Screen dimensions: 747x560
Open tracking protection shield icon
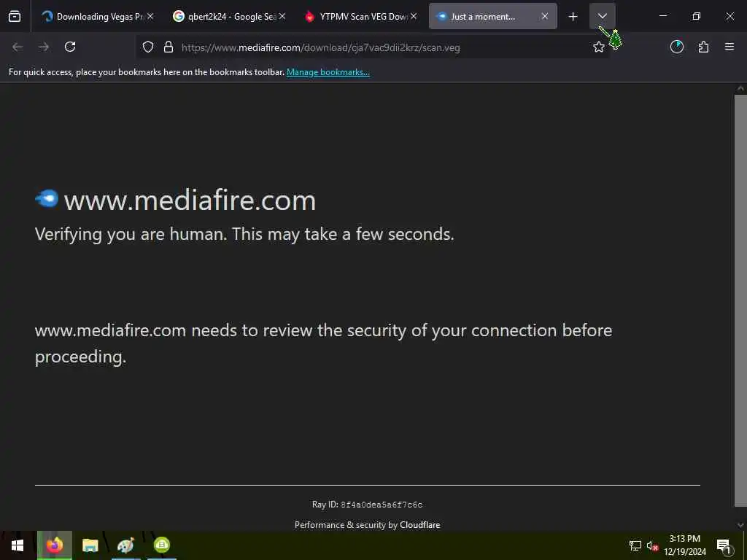coord(148,47)
